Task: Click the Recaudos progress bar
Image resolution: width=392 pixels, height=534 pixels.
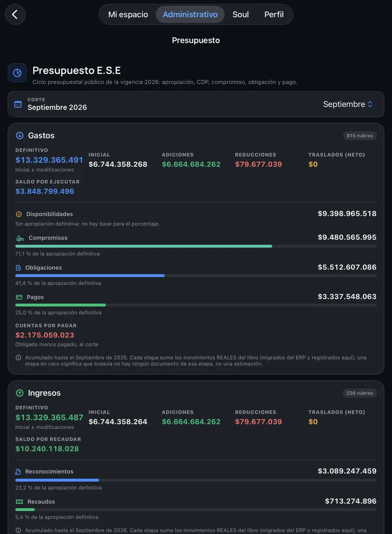Action: (196, 510)
